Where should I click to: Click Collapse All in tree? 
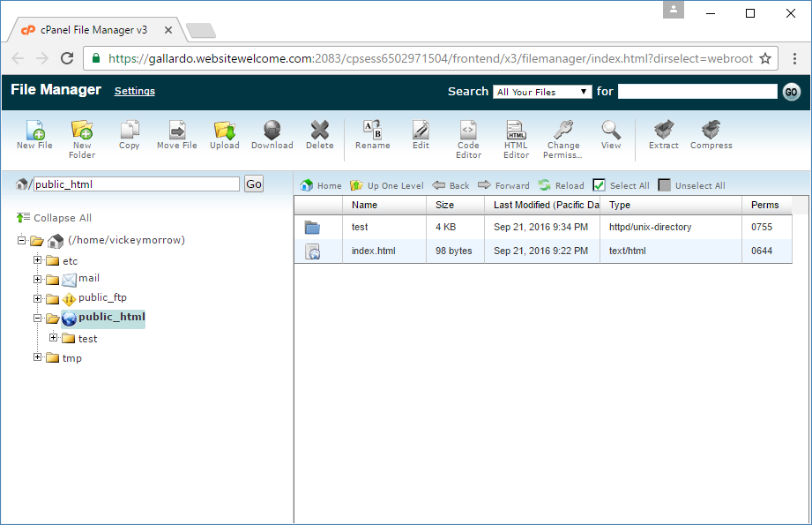click(55, 218)
